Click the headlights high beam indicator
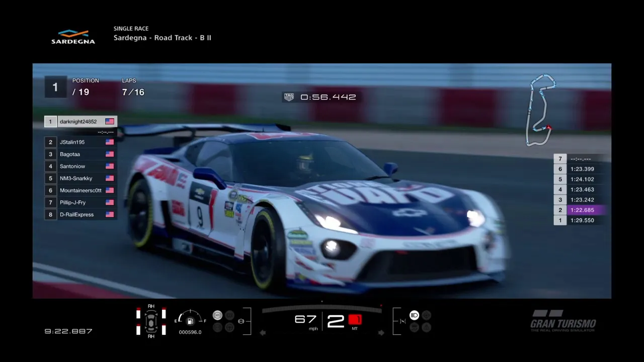 click(x=414, y=315)
